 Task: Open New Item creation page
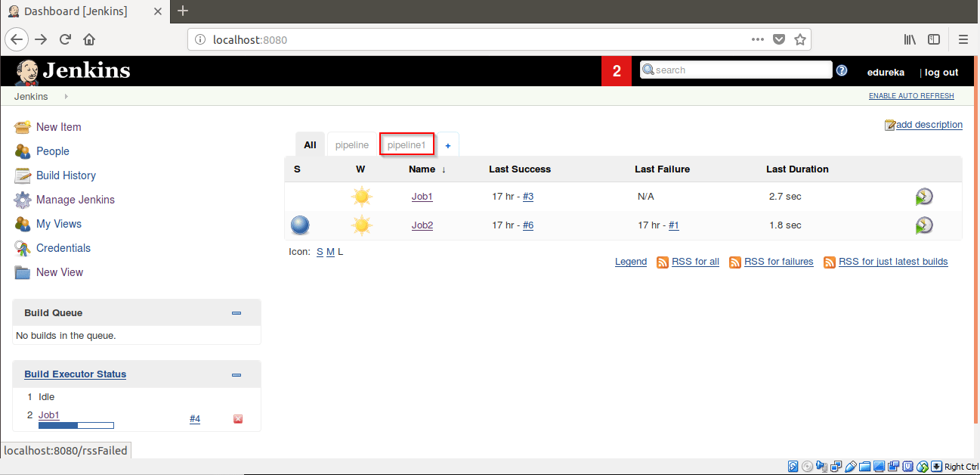tap(57, 126)
